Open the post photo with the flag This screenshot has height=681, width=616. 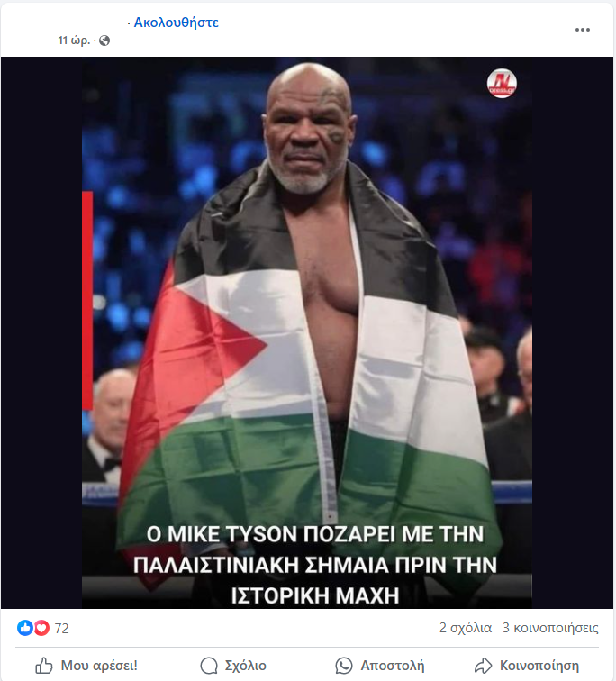(x=307, y=332)
